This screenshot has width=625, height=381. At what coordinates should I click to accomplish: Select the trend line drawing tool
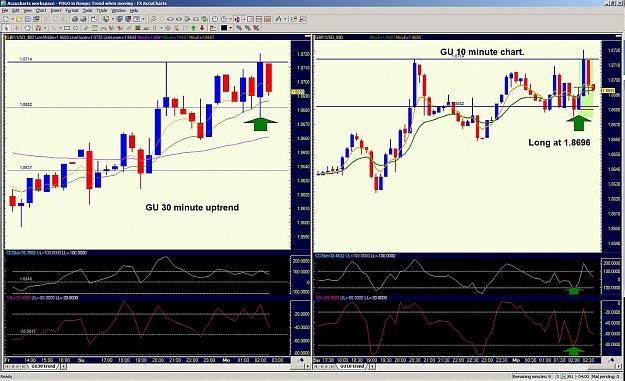tap(53, 28)
